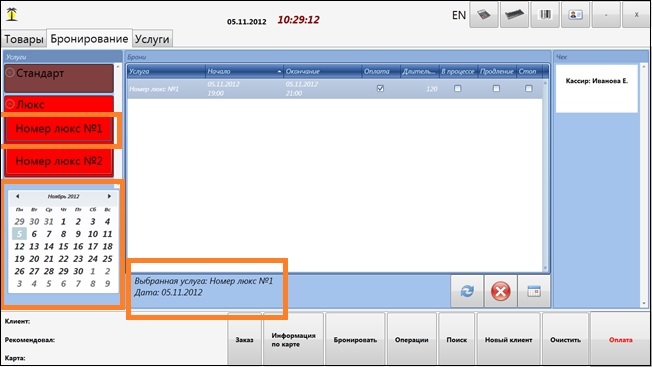The width and height of the screenshot is (652, 367).
Task: Select the Бронирование tab
Action: pos(89,39)
